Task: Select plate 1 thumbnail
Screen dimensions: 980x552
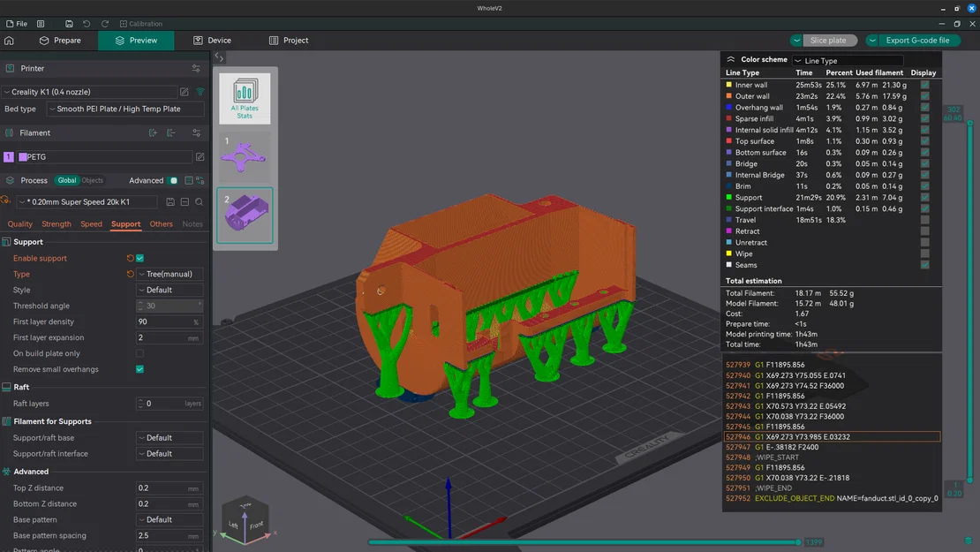Action: click(x=245, y=155)
